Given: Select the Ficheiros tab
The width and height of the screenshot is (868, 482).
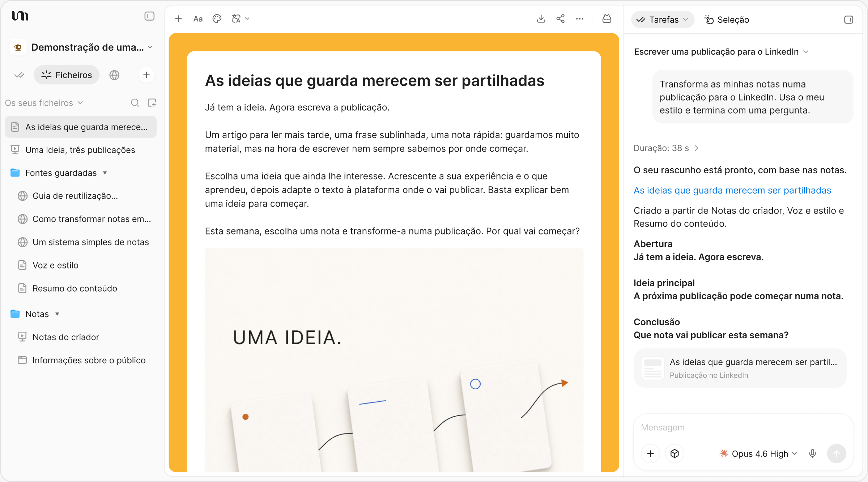Looking at the screenshot, I should click(67, 75).
